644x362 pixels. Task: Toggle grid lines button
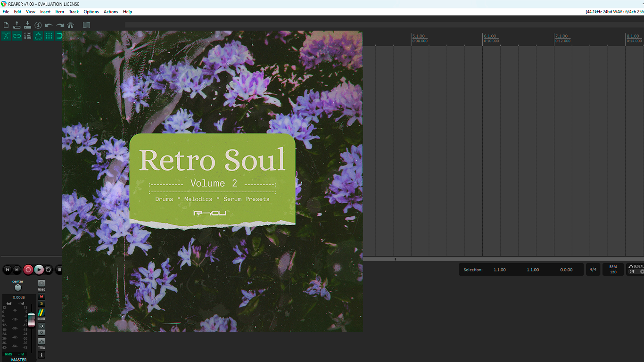click(49, 36)
